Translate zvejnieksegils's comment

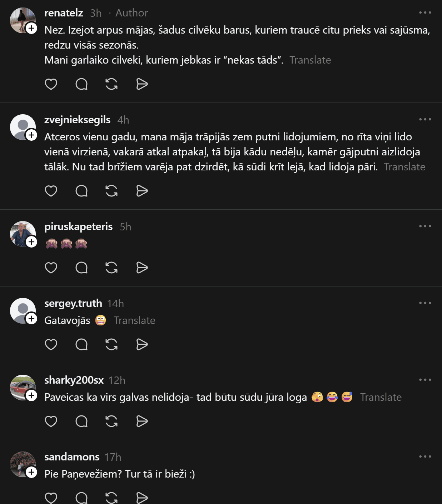coord(404,167)
